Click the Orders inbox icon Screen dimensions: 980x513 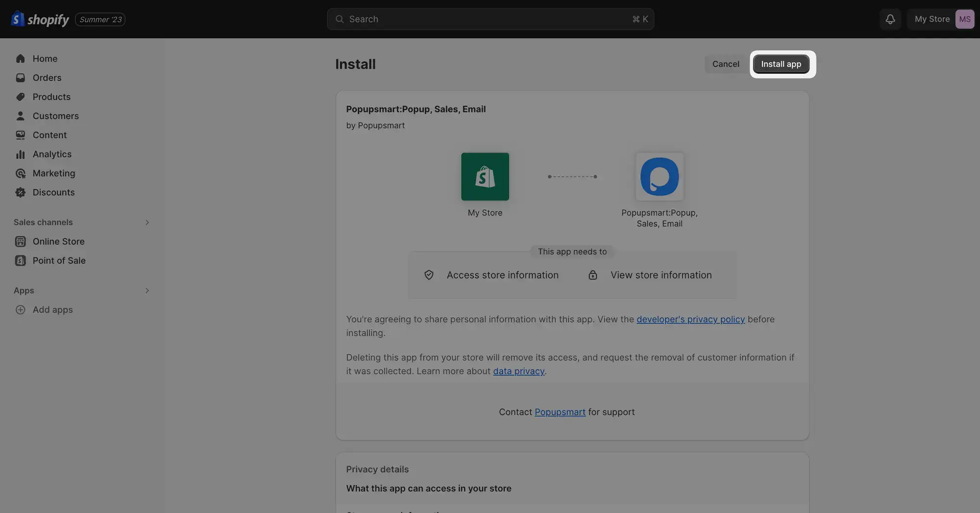point(20,78)
